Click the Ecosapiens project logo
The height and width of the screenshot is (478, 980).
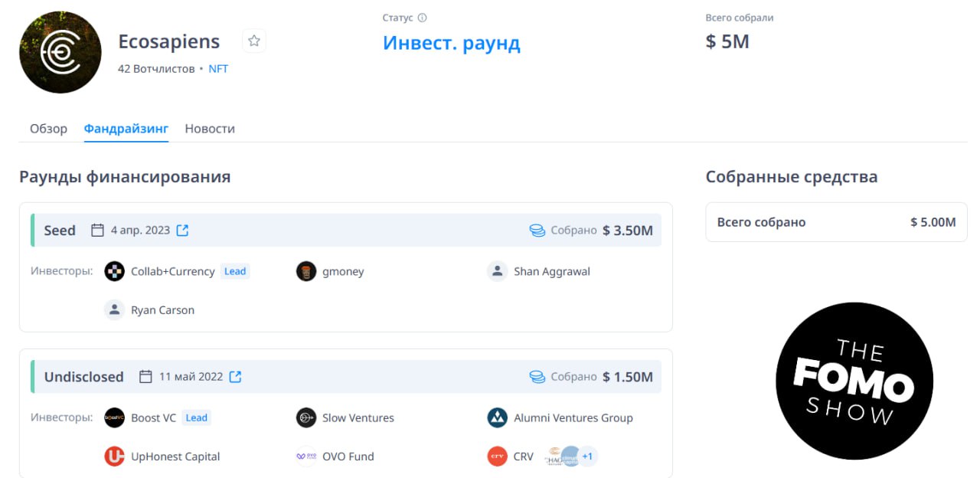click(60, 52)
